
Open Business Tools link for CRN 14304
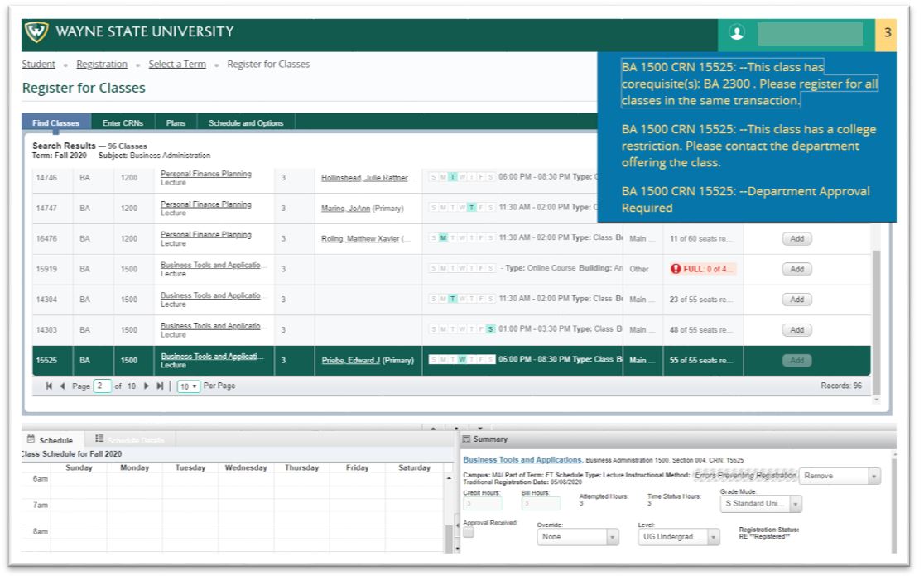211,295
